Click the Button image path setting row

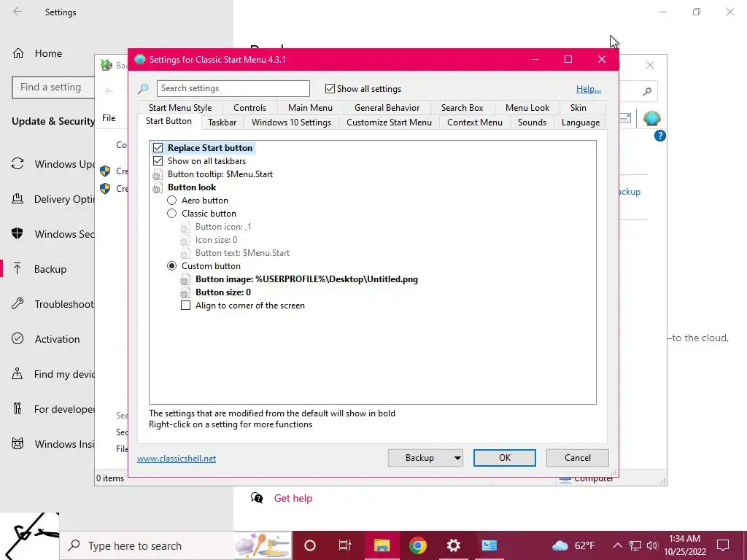(306, 279)
